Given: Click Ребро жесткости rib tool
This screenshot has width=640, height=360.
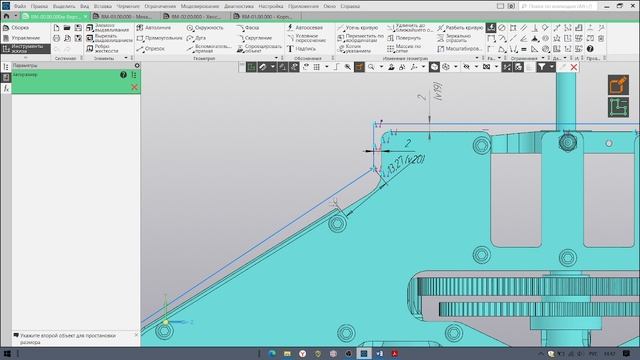Looking at the screenshot, I should [102, 49].
